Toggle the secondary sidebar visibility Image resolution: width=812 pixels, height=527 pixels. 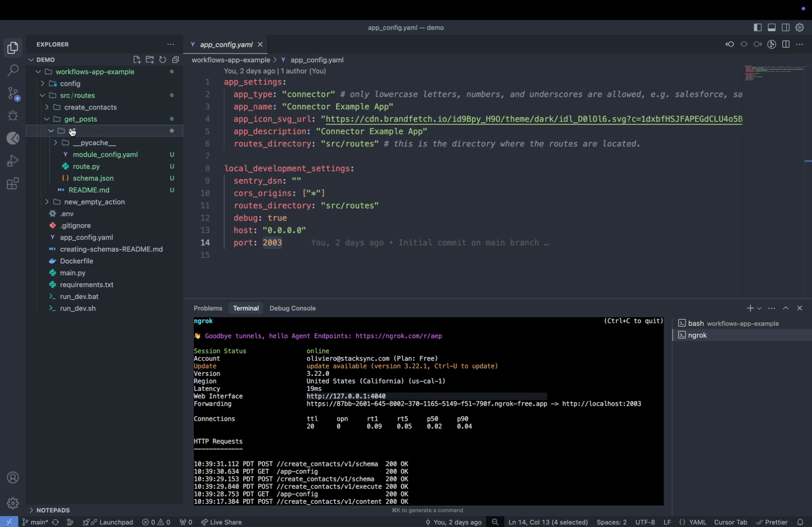[x=786, y=27]
